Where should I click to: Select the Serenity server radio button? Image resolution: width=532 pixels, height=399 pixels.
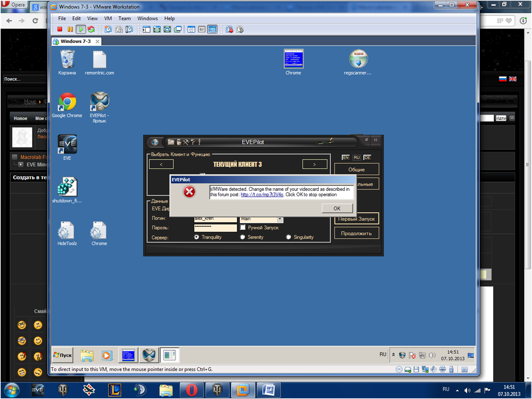pyautogui.click(x=242, y=237)
